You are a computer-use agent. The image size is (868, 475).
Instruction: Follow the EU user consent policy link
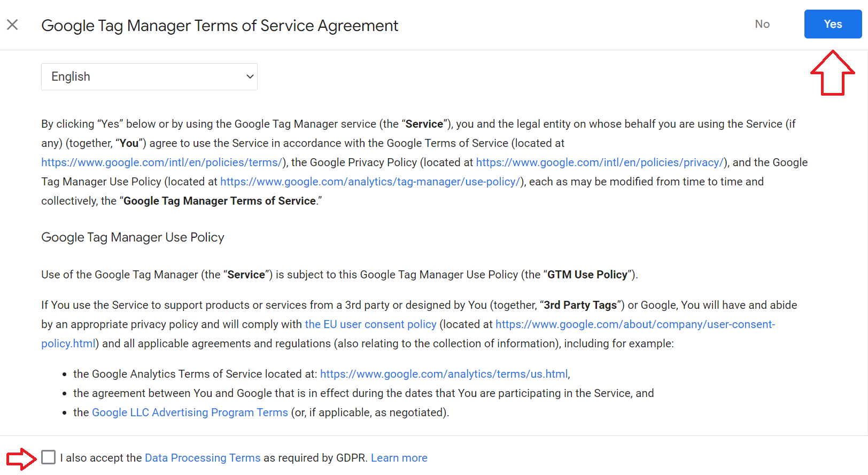[370, 324]
